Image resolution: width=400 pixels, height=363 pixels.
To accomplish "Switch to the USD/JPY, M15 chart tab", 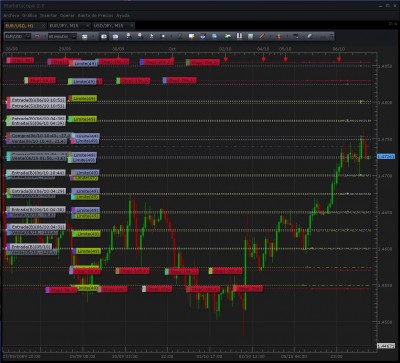I will (113, 26).
